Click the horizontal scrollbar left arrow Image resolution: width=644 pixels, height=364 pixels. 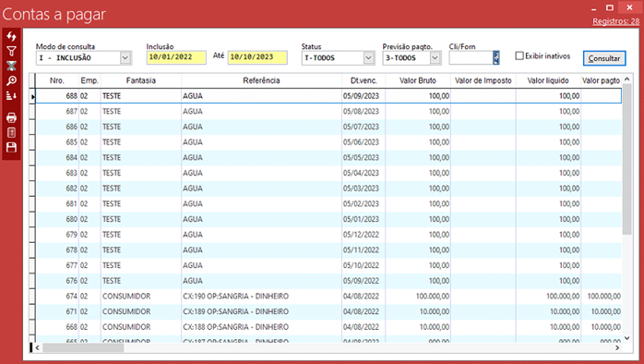pyautogui.click(x=38, y=347)
